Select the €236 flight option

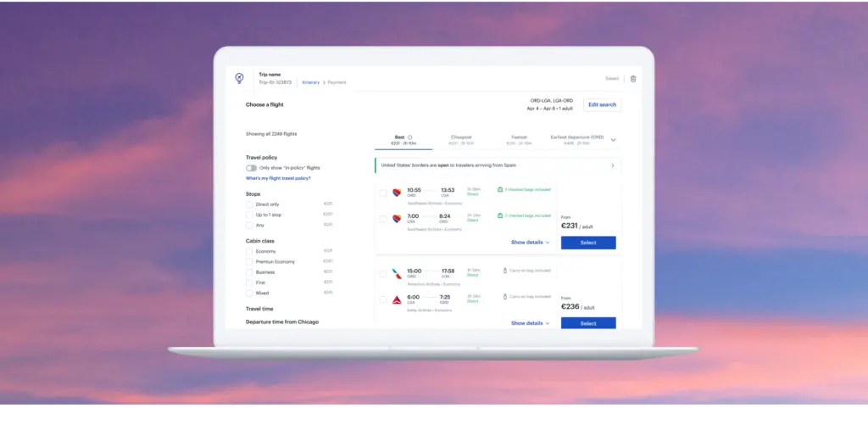pyautogui.click(x=588, y=323)
